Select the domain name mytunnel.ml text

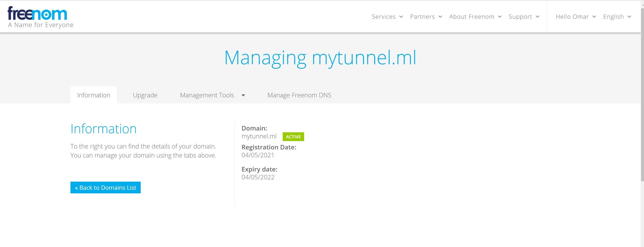tap(259, 136)
